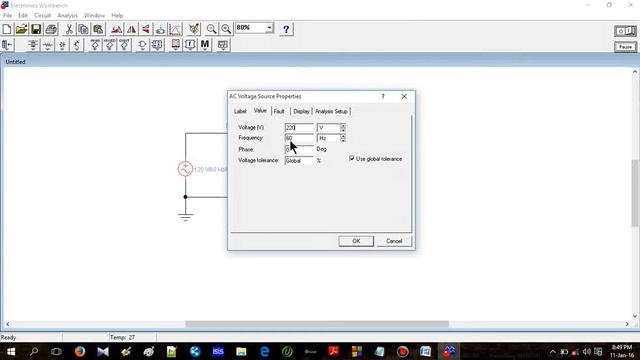Screen dimensions: 640x360
Task: Flip the component horizontally
Action: pyautogui.click(x=131, y=29)
